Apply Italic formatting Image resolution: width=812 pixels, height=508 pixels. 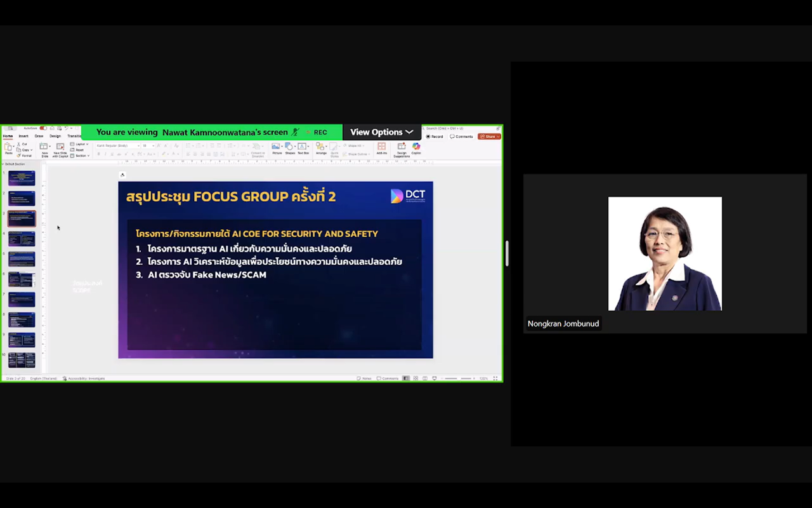[x=105, y=154]
